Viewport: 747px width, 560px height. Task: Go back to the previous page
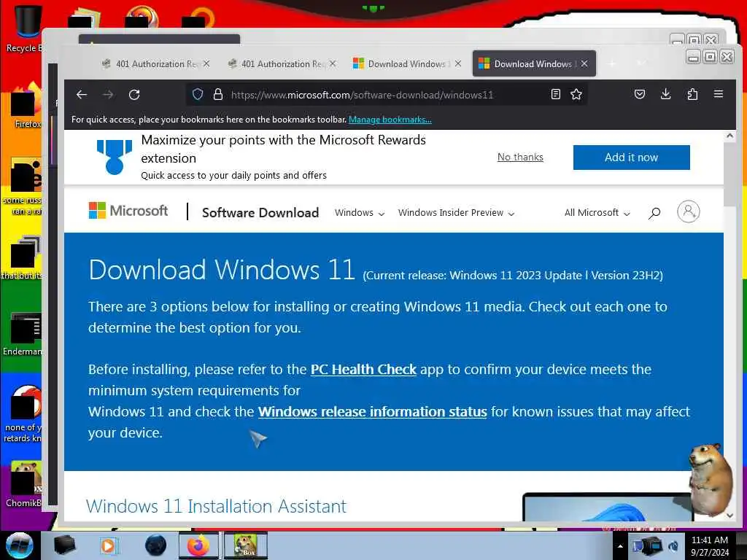click(x=82, y=94)
